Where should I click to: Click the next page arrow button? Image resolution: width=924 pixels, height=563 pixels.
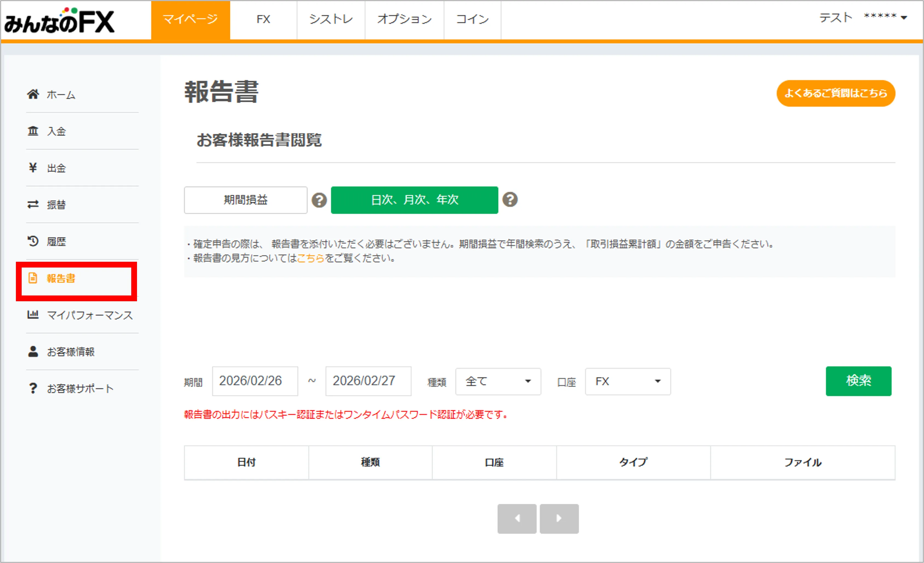tap(559, 518)
